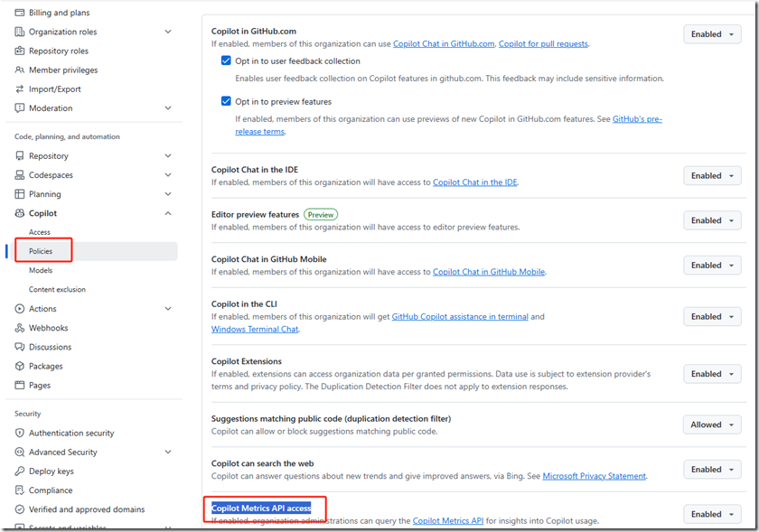Open GitHub Copilot assistance in terminal link

pos(460,317)
